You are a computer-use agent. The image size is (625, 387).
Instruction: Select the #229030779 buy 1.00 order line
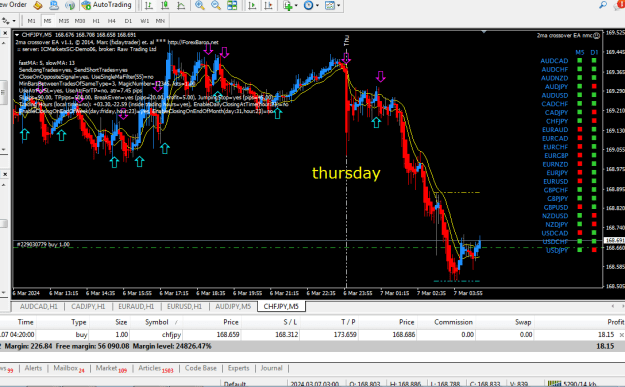[43, 244]
